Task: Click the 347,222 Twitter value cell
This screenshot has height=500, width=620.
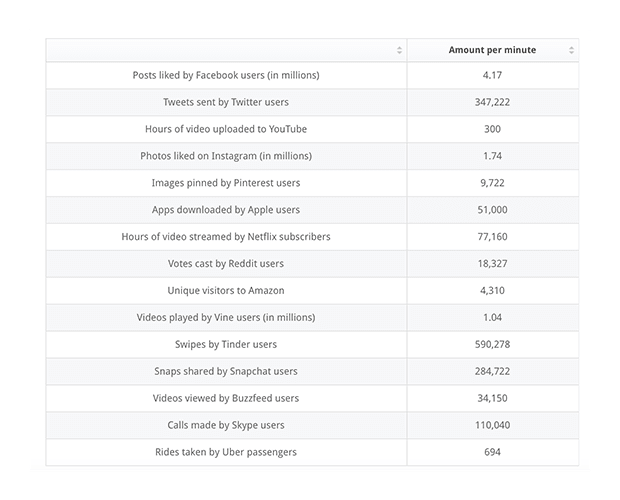Action: [x=491, y=102]
